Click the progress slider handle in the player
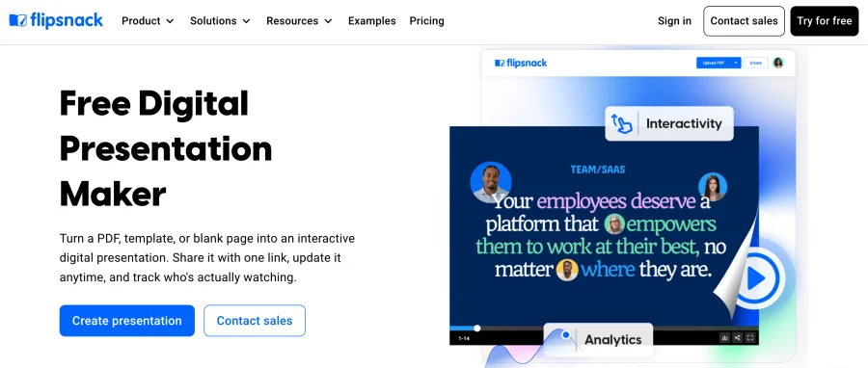 coord(477,329)
